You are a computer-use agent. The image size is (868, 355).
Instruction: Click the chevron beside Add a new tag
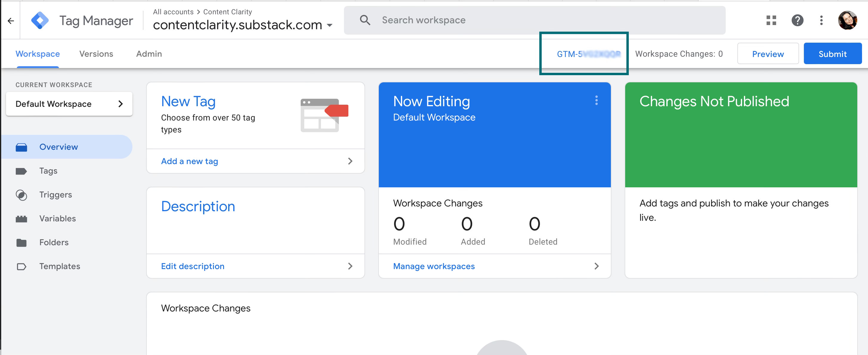click(x=350, y=161)
